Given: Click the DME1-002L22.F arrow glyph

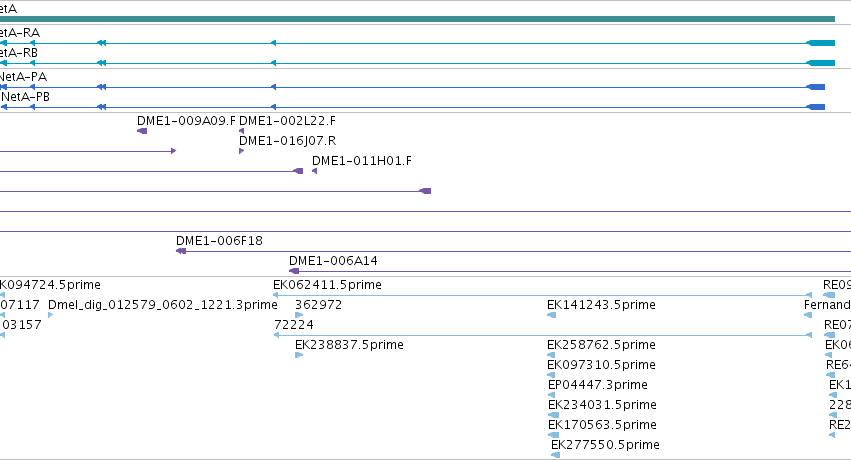Looking at the screenshot, I should tap(242, 131).
